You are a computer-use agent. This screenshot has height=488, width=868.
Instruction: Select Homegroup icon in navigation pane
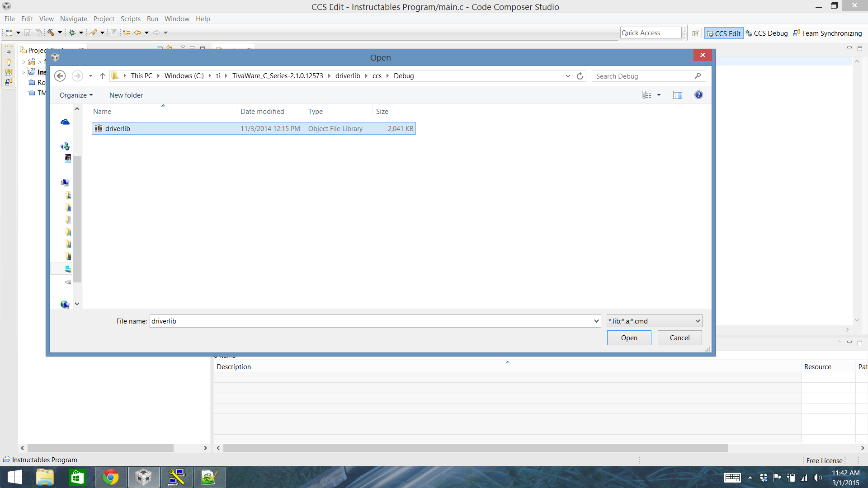pos(65,146)
